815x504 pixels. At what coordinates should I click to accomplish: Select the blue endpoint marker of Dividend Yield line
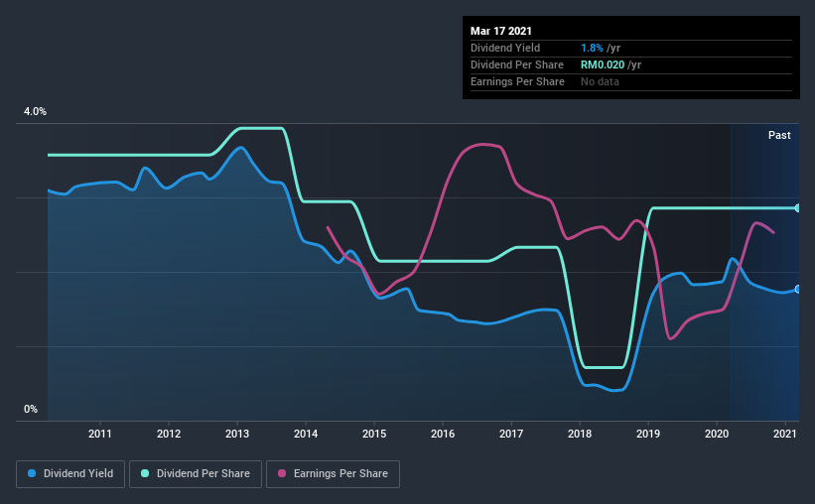click(798, 289)
